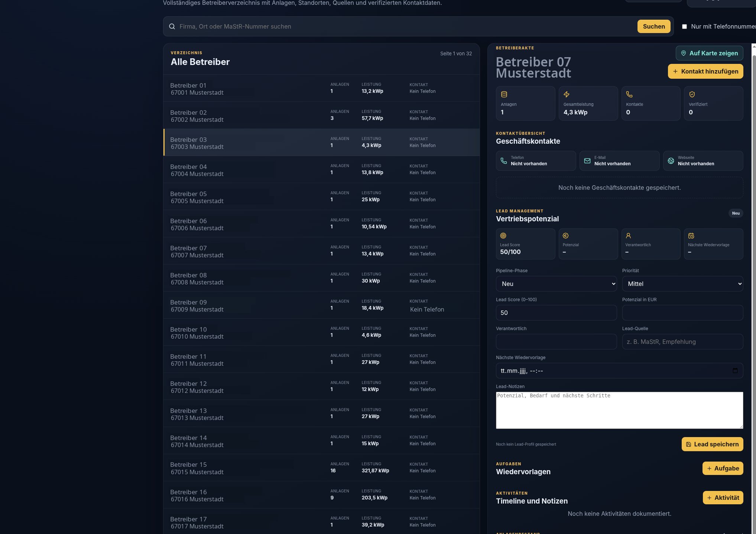Click the search magnifier icon
The height and width of the screenshot is (534, 756).
point(172,26)
